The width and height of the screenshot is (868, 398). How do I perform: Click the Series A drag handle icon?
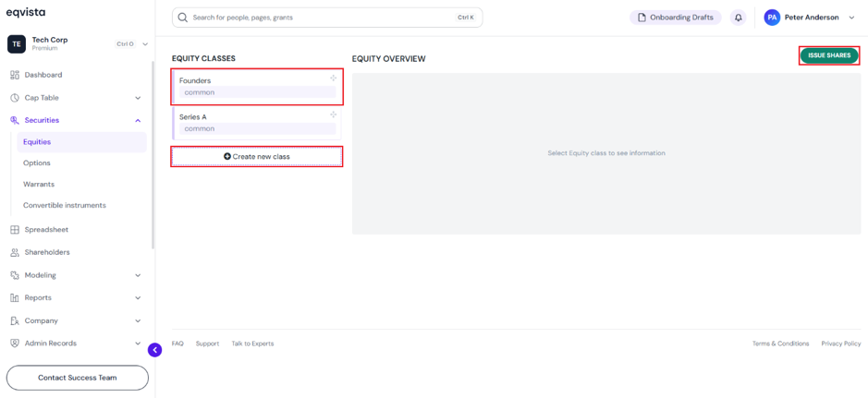[334, 115]
